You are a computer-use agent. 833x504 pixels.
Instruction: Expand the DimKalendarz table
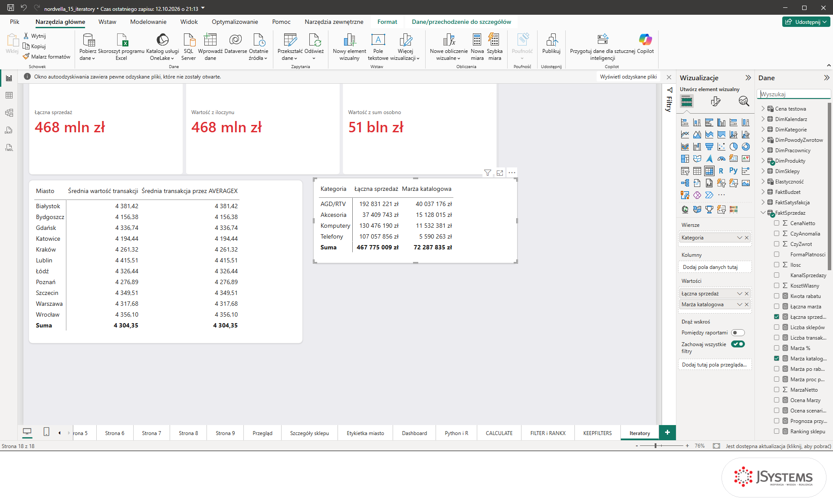(x=763, y=119)
